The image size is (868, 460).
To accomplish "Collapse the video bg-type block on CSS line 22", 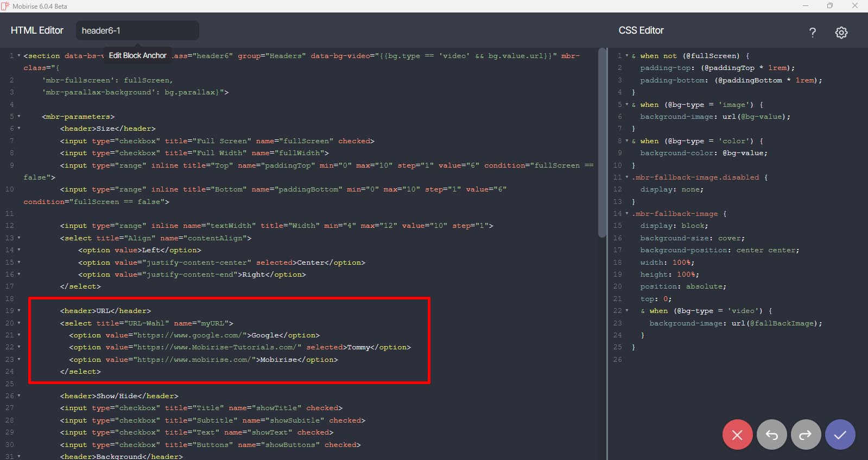I will (627, 311).
